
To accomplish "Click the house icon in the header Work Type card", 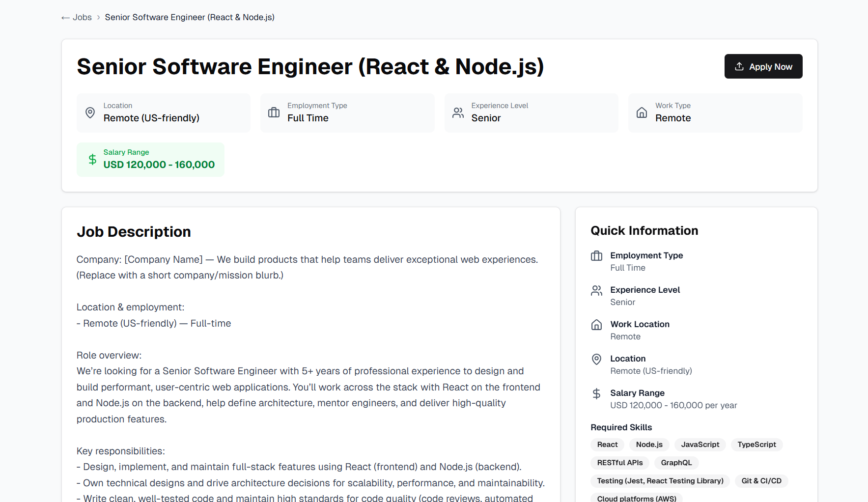I will 642,113.
